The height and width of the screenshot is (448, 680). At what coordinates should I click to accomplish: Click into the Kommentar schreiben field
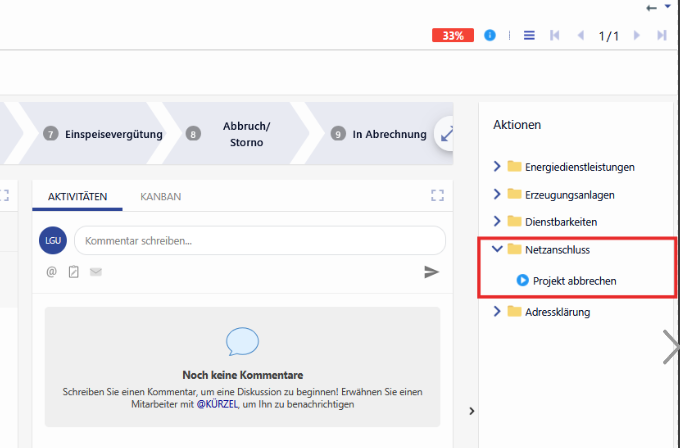[259, 241]
